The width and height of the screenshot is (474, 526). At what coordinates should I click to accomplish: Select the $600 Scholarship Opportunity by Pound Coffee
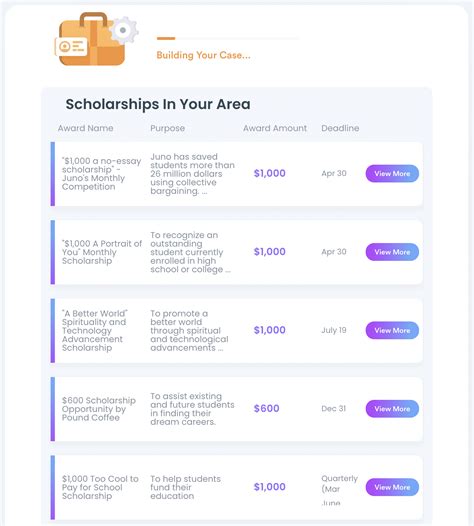99,409
